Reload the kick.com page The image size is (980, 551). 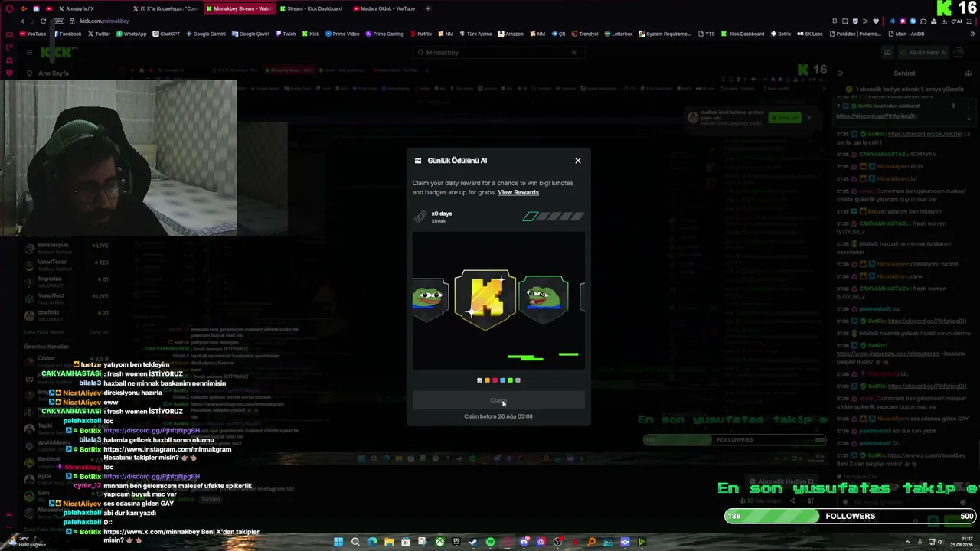coord(43,21)
